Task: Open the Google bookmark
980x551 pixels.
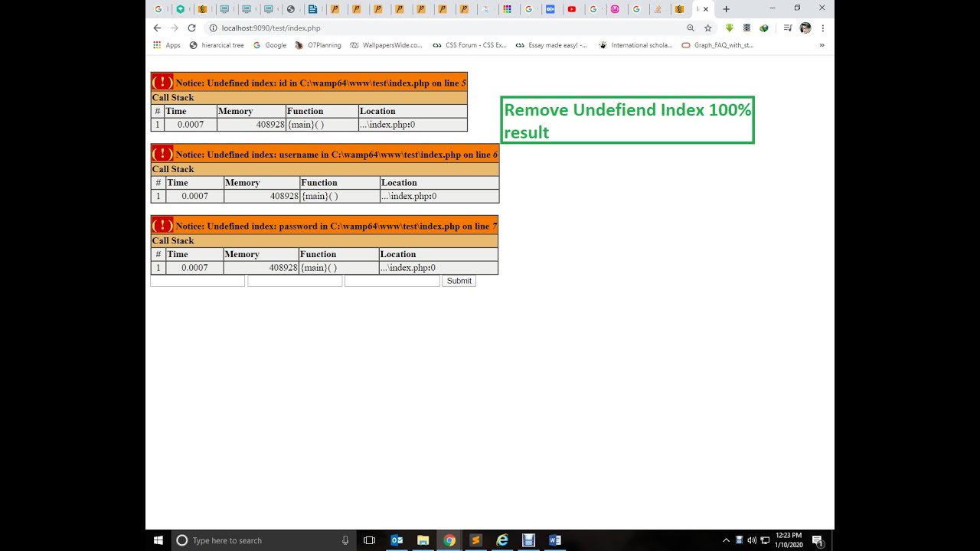Action: tap(269, 45)
